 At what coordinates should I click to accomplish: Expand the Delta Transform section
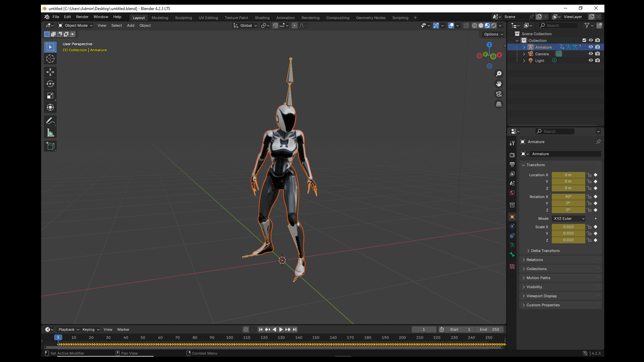pos(545,251)
